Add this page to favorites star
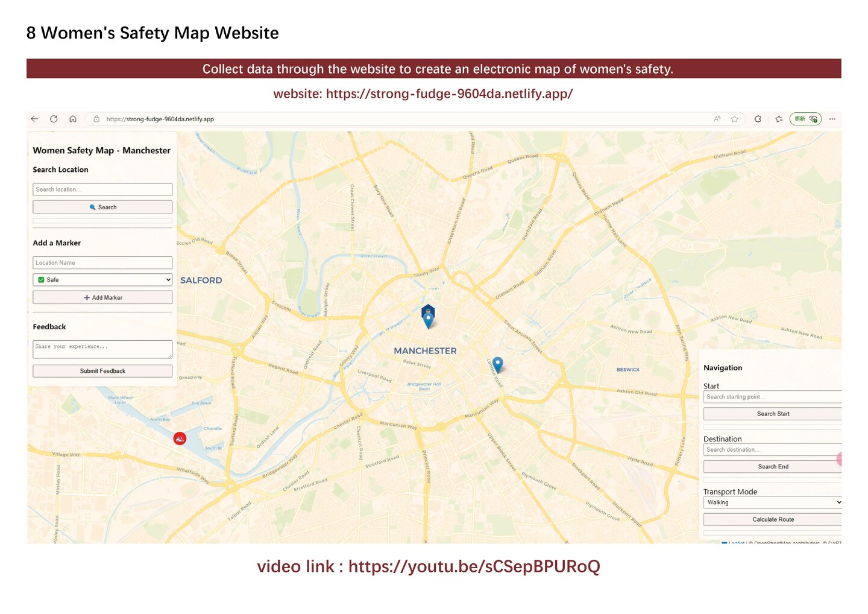This screenshot has width=868, height=614. [x=735, y=119]
